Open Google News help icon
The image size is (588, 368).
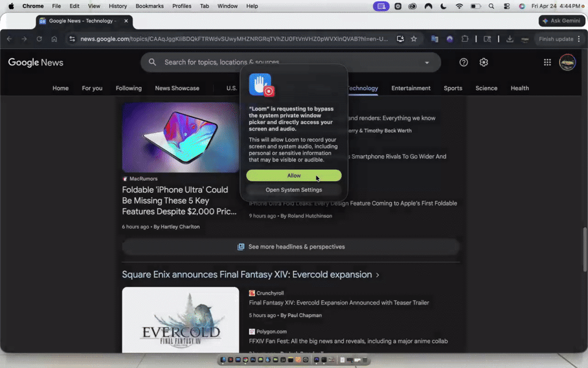click(x=463, y=62)
